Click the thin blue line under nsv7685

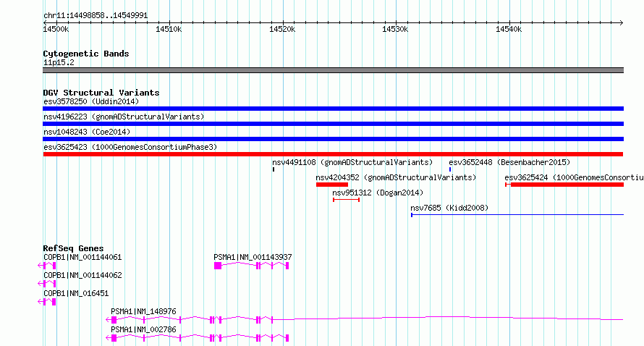[x=517, y=215]
